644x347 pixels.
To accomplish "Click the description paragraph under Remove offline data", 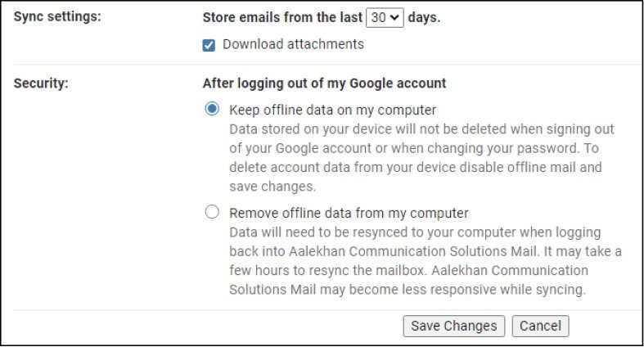I will (x=425, y=260).
